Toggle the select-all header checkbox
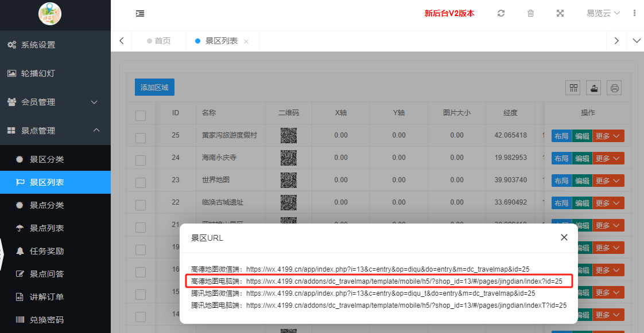644x333 pixels. 141,116
